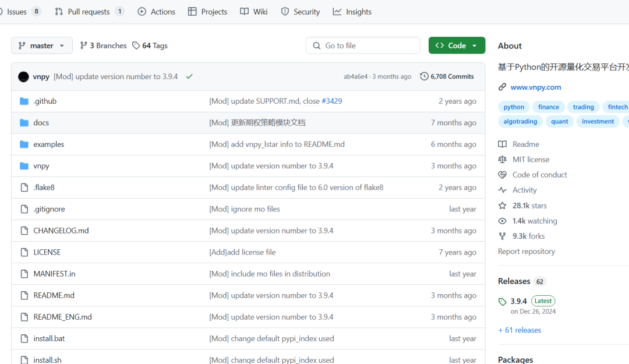Open commit hash ab4a6e4
629x364 pixels.
(355, 77)
